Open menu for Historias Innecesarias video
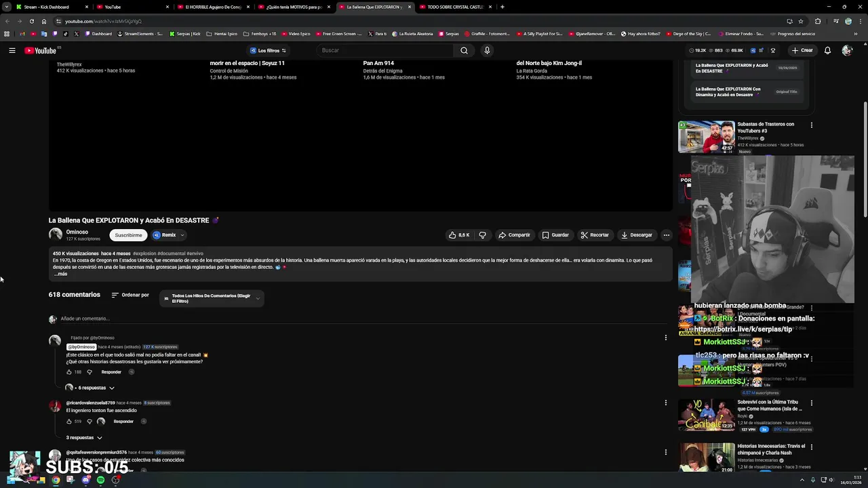This screenshot has height=488, width=868. tap(811, 447)
